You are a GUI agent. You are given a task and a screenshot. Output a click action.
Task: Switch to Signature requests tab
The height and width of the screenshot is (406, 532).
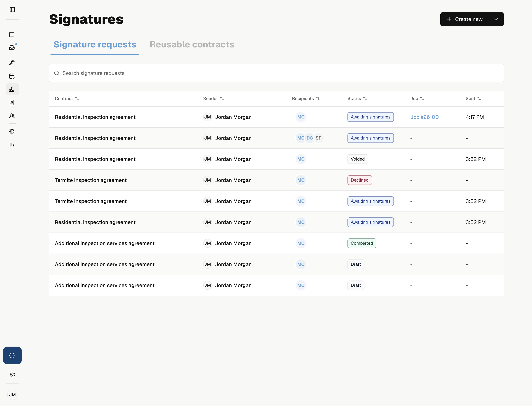coord(95,44)
